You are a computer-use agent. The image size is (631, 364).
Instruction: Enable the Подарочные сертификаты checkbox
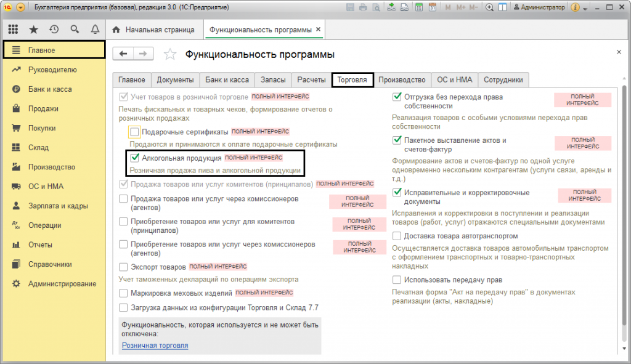[134, 131]
